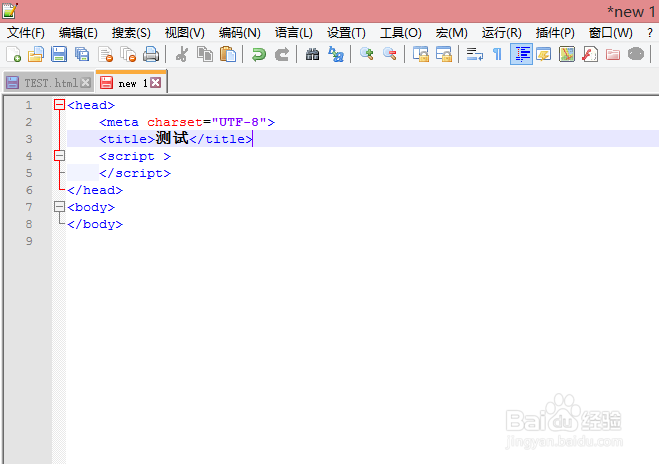Image resolution: width=659 pixels, height=464 pixels.
Task: Click the Cut scissors icon
Action: click(182, 54)
